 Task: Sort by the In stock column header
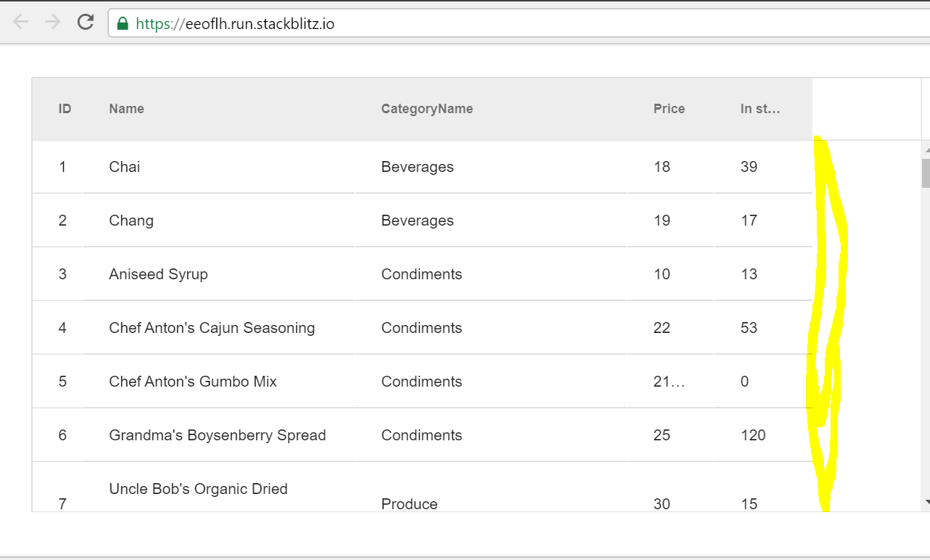[760, 109]
